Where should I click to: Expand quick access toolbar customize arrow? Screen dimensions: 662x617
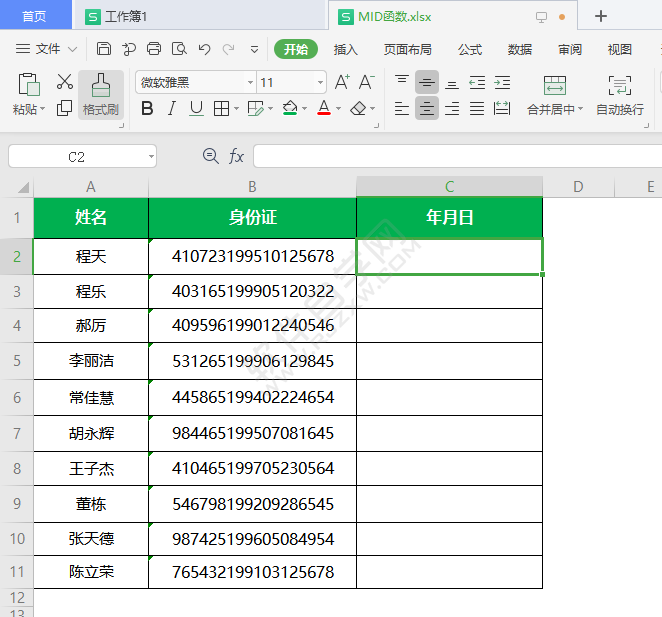[x=254, y=50]
